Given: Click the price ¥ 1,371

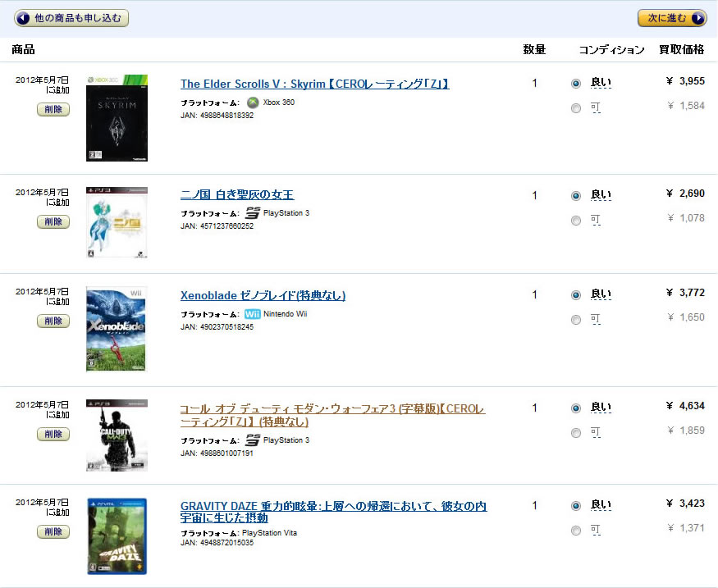Looking at the screenshot, I should (x=686, y=528).
